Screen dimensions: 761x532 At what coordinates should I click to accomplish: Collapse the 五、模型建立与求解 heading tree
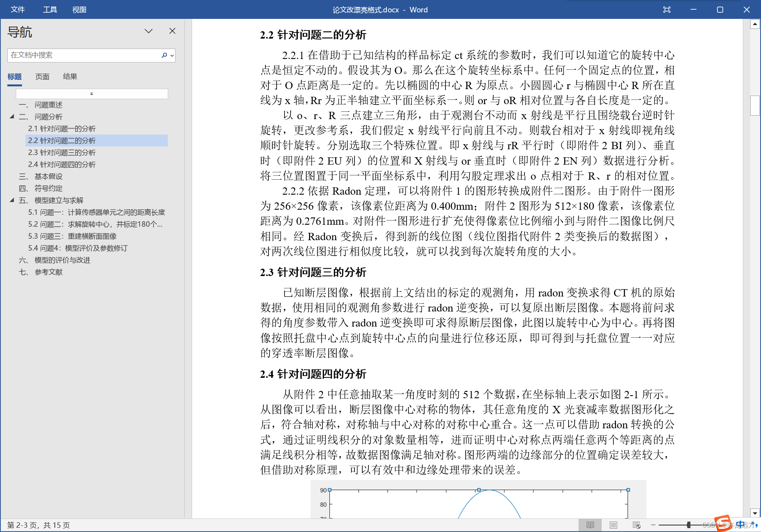12,200
